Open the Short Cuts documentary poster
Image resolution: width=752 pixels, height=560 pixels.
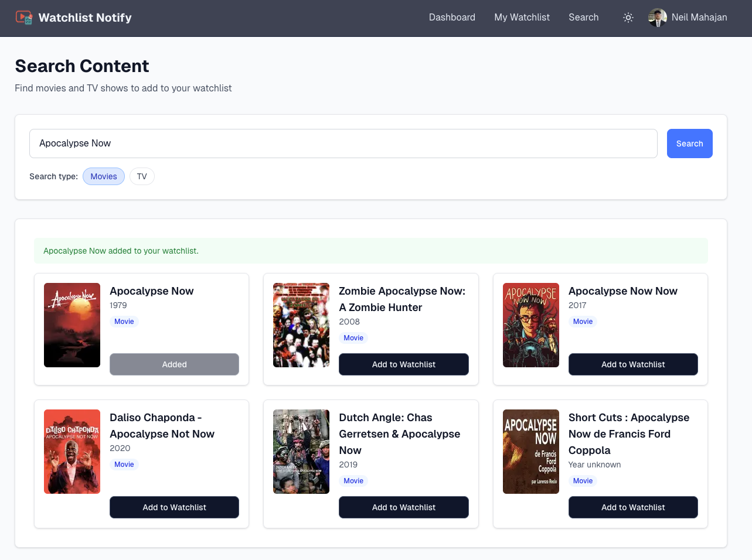coord(530,452)
